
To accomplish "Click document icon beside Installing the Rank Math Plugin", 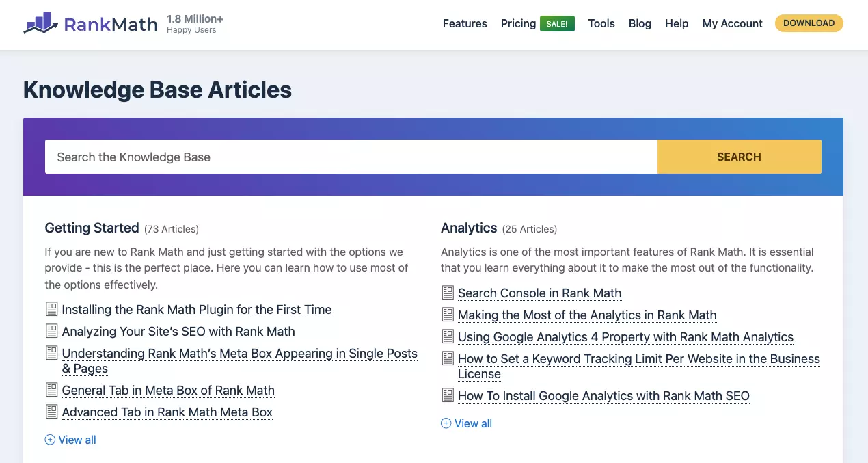I will pyautogui.click(x=51, y=309).
